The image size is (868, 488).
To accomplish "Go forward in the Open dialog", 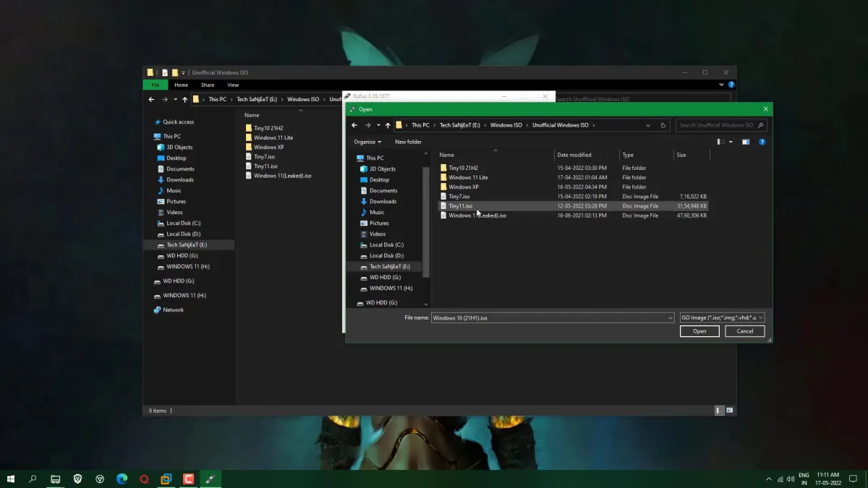I will [367, 125].
